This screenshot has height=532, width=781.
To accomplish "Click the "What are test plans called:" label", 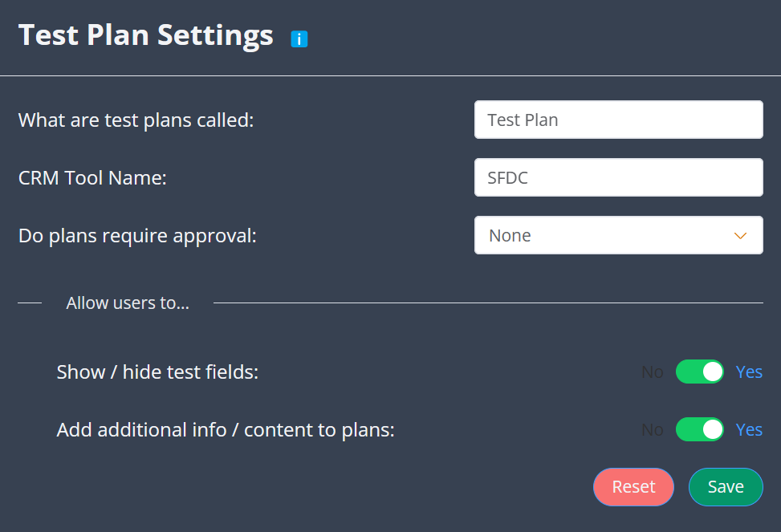I will pyautogui.click(x=136, y=120).
